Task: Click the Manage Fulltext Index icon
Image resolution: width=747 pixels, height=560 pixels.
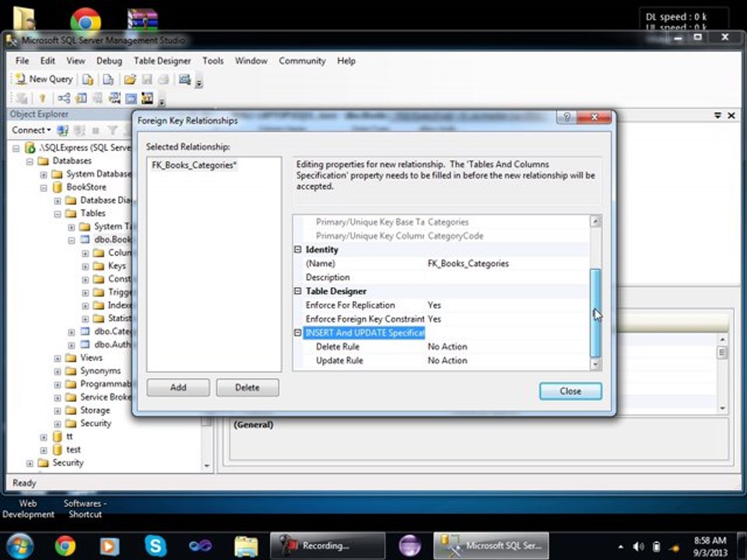Action: point(98,99)
